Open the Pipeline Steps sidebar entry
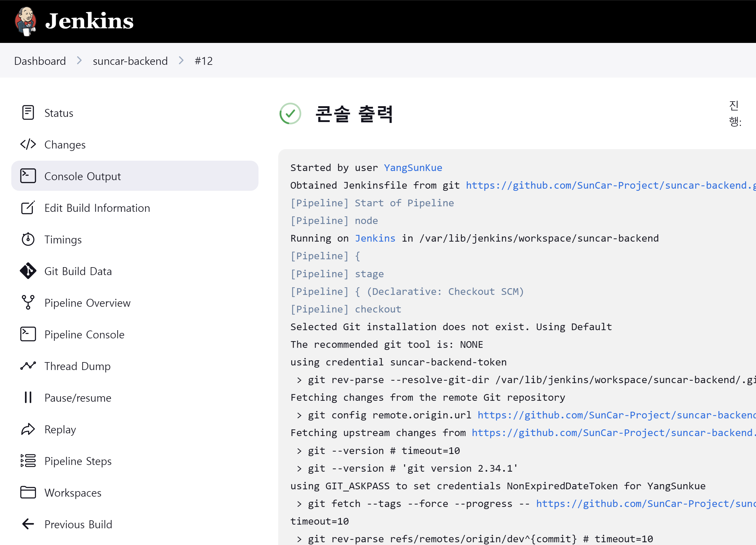 (78, 461)
